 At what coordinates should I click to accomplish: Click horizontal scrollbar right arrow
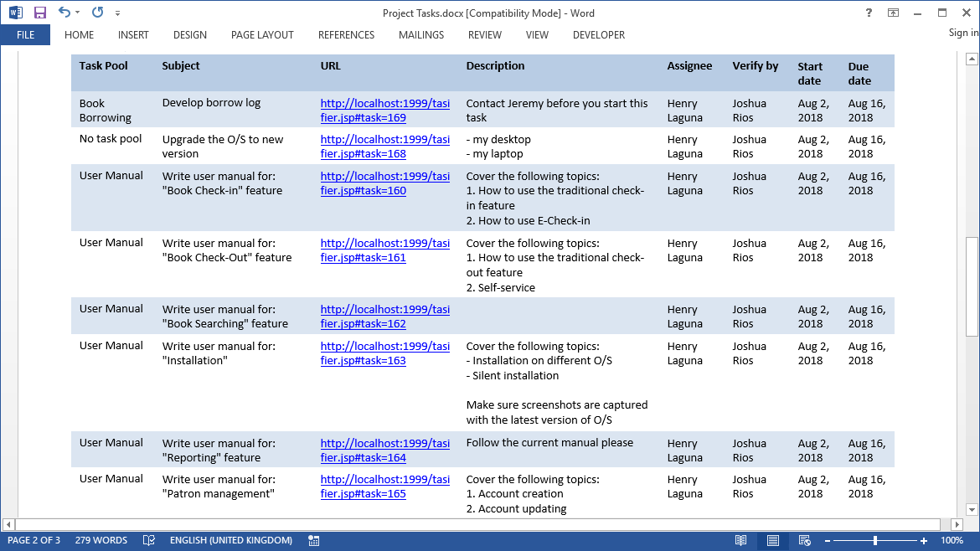tap(957, 524)
